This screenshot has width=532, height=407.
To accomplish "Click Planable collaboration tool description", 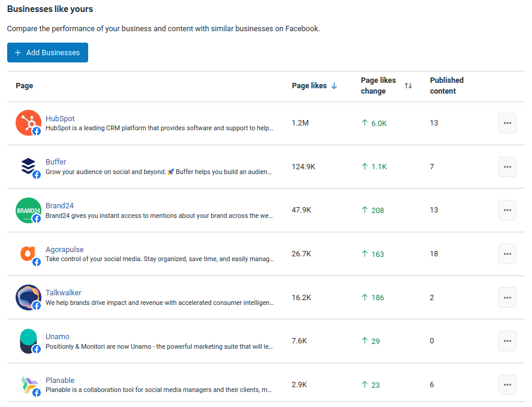I will (x=159, y=390).
